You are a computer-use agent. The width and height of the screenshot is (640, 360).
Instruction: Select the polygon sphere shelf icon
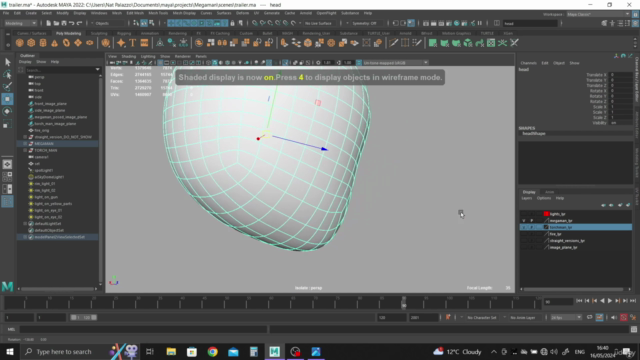click(x=19, y=43)
